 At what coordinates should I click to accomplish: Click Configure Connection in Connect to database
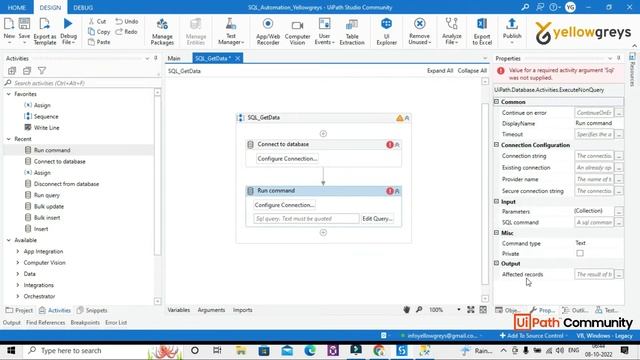pyautogui.click(x=287, y=158)
